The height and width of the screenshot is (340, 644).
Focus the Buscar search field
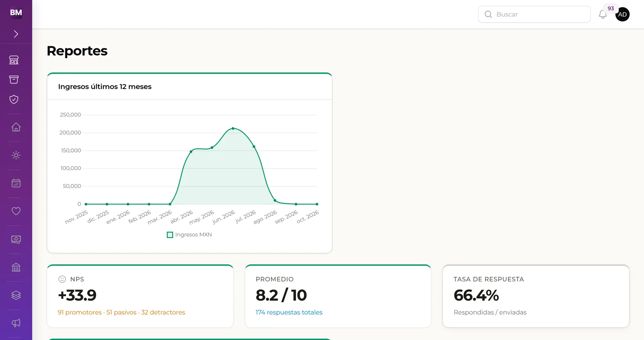[534, 15]
